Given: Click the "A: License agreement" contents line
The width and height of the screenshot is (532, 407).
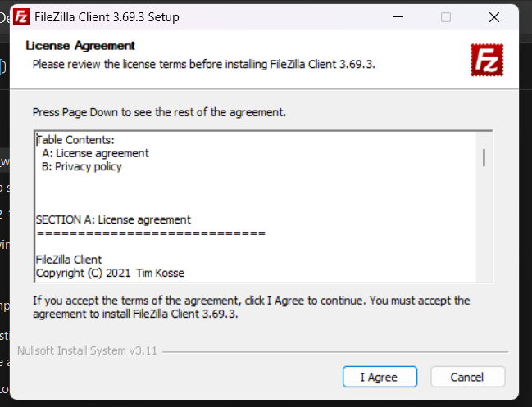Looking at the screenshot, I should tap(95, 153).
